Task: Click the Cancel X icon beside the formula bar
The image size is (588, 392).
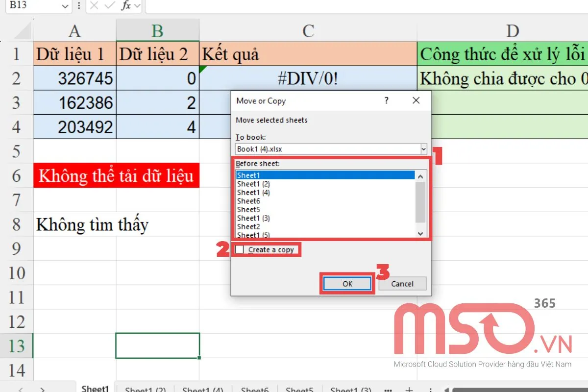Action: point(94,7)
